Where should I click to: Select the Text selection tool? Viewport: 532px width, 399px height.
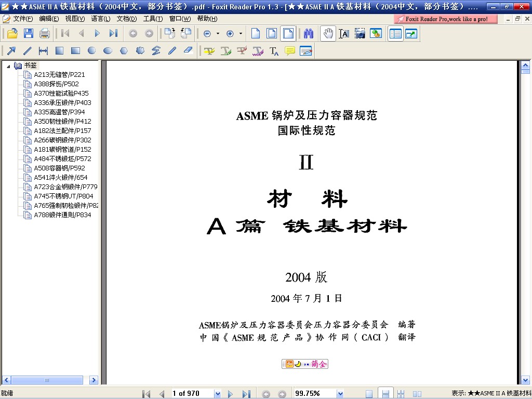[x=344, y=33]
